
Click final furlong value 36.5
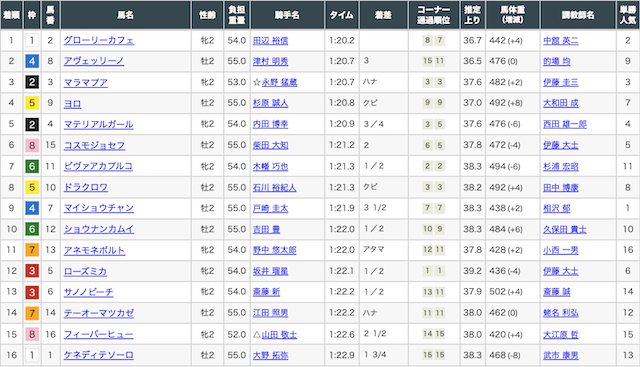pos(472,61)
